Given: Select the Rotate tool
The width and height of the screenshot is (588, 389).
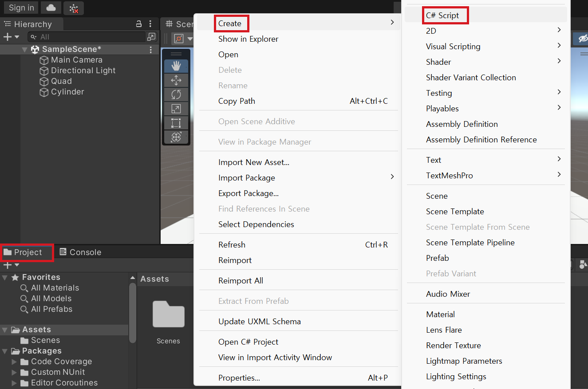Looking at the screenshot, I should 176,94.
